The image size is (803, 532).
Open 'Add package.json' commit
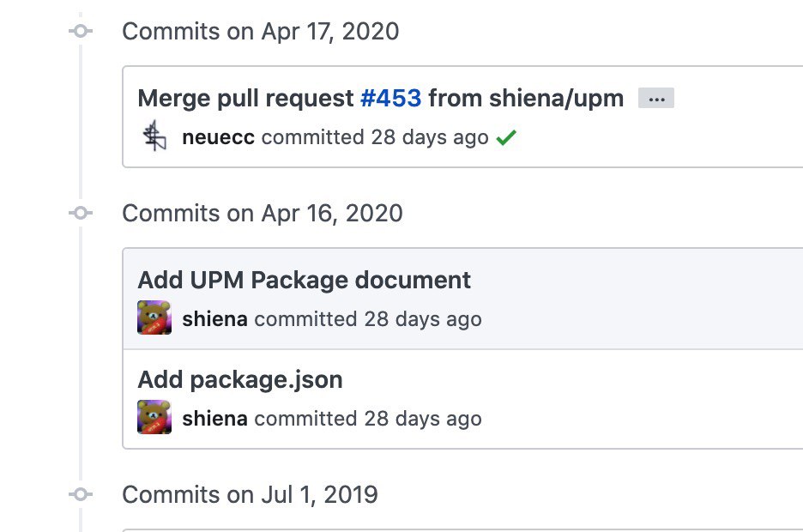pyautogui.click(x=240, y=379)
